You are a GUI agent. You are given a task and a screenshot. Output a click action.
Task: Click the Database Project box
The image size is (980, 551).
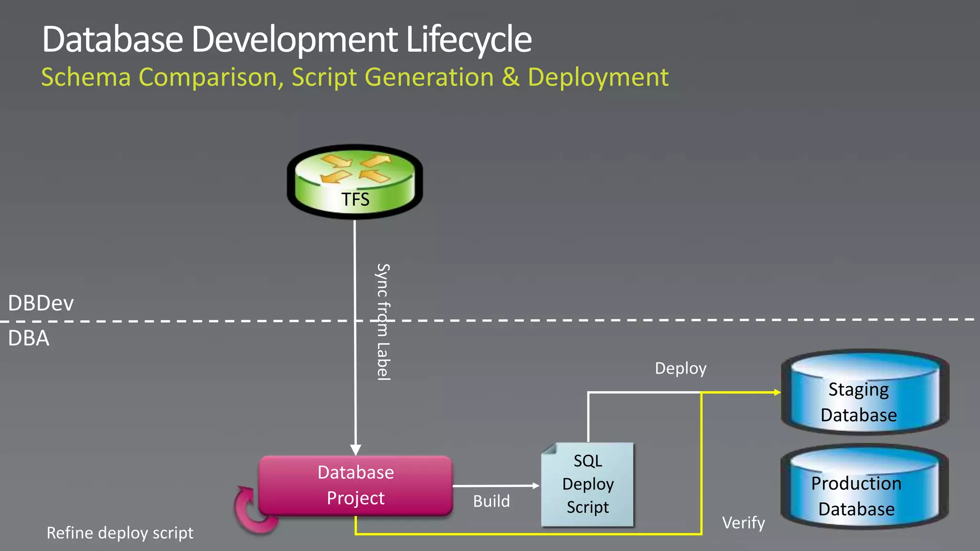[x=356, y=485]
